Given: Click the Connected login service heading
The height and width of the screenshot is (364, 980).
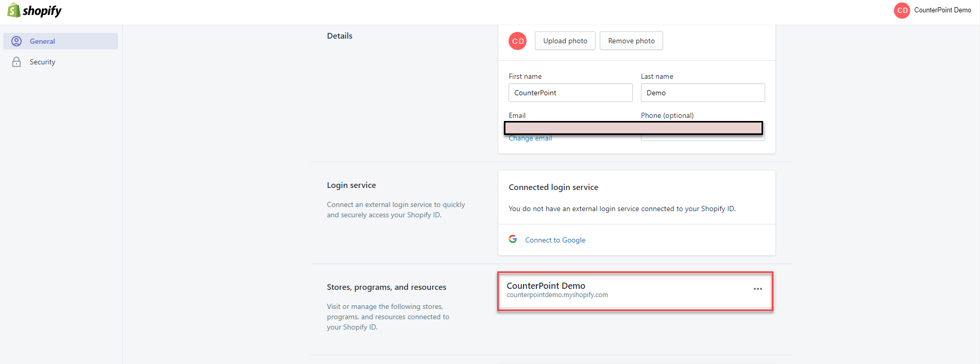Looking at the screenshot, I should point(553,187).
